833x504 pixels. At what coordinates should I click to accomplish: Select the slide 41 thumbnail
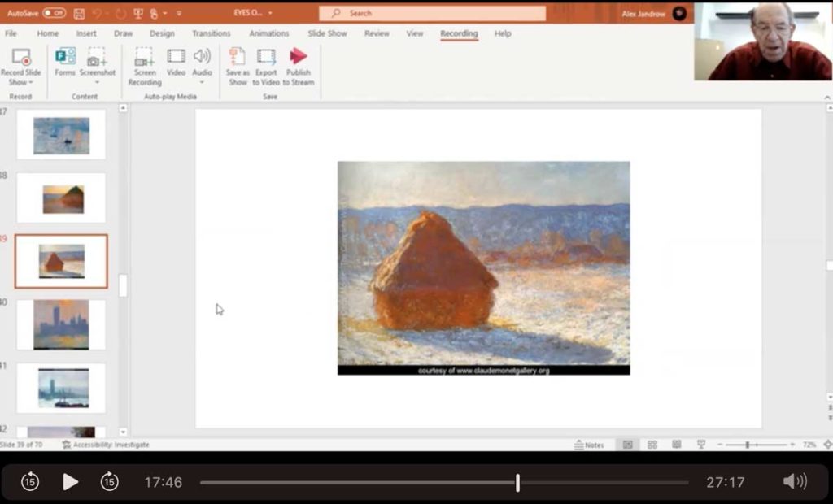61,389
